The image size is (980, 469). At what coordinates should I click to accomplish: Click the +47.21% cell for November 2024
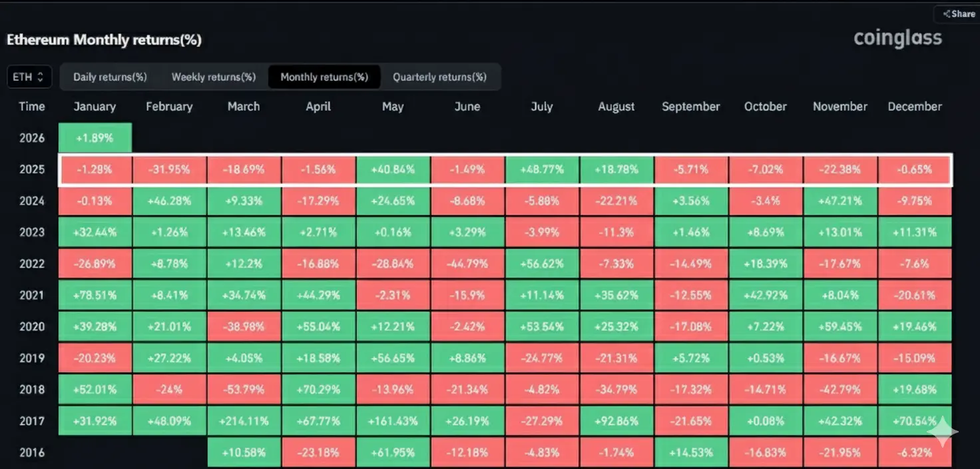(840, 201)
